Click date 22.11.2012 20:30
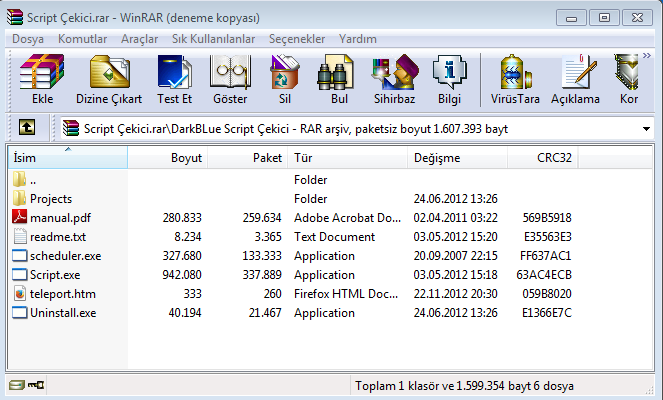 coord(455,294)
